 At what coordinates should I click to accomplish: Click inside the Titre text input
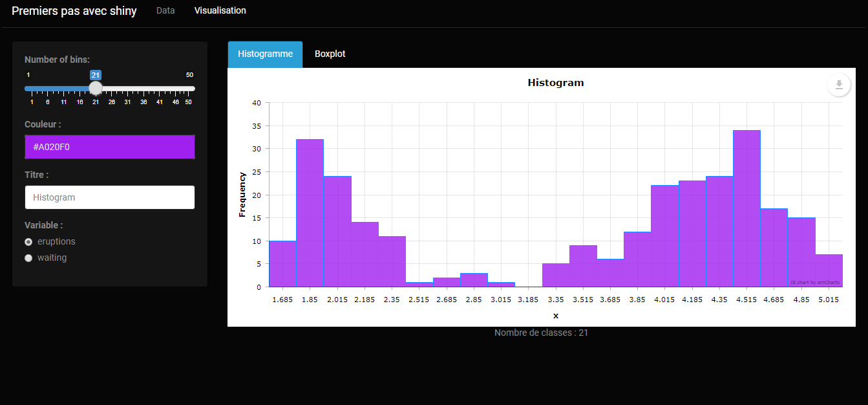[x=109, y=197]
